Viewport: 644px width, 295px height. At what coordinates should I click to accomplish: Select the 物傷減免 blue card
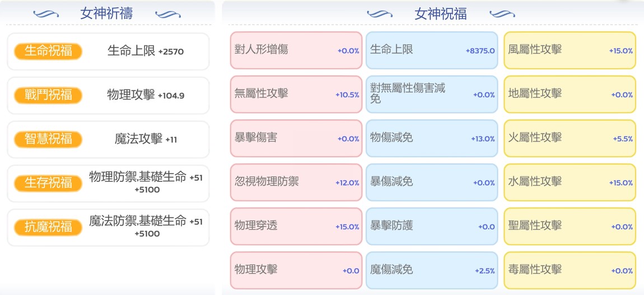click(x=432, y=138)
